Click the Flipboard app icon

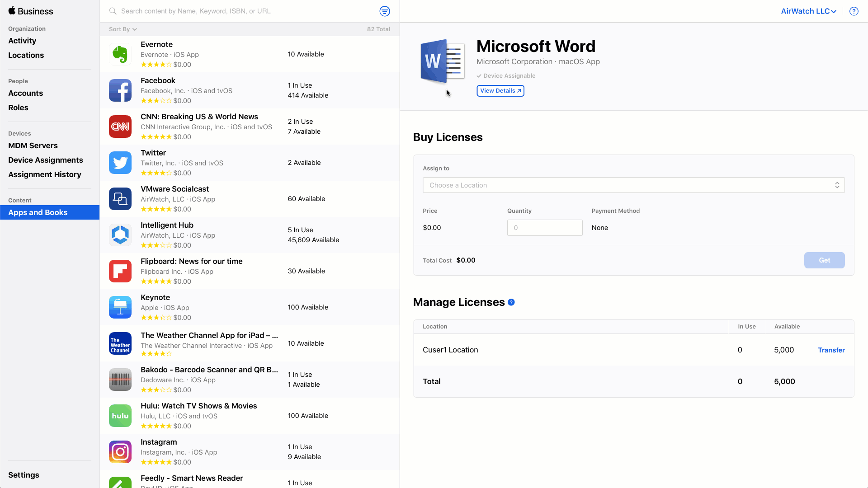click(120, 271)
